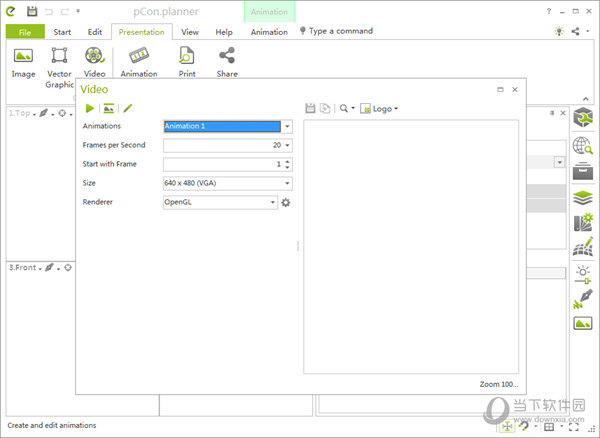Open the Logo dropdown in Video dialog
The image size is (600, 438).
point(379,109)
